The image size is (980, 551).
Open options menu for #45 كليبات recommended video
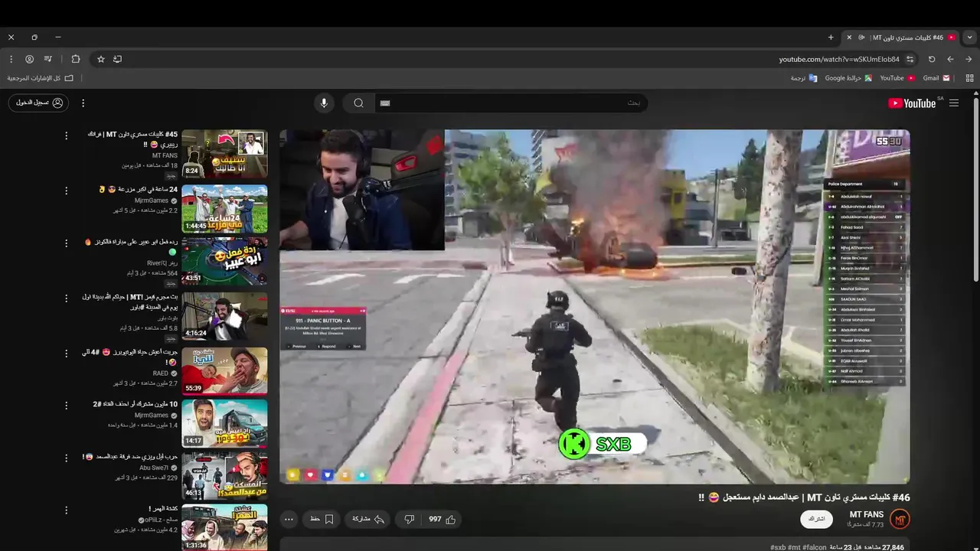click(66, 135)
